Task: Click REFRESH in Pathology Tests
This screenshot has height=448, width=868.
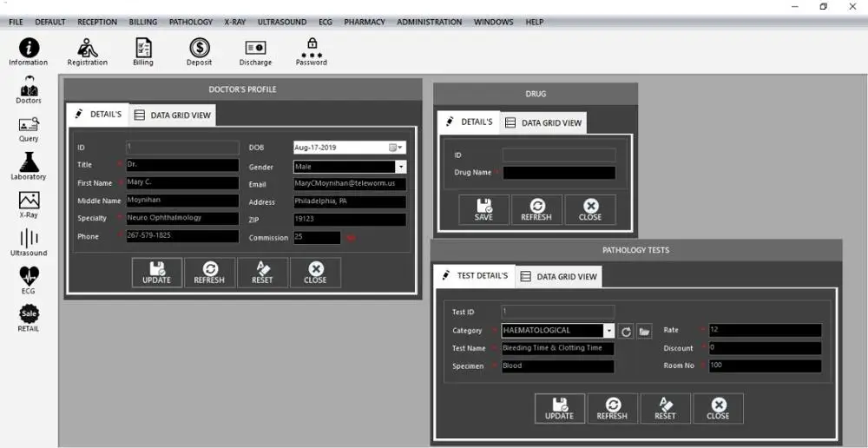Action: tap(613, 409)
